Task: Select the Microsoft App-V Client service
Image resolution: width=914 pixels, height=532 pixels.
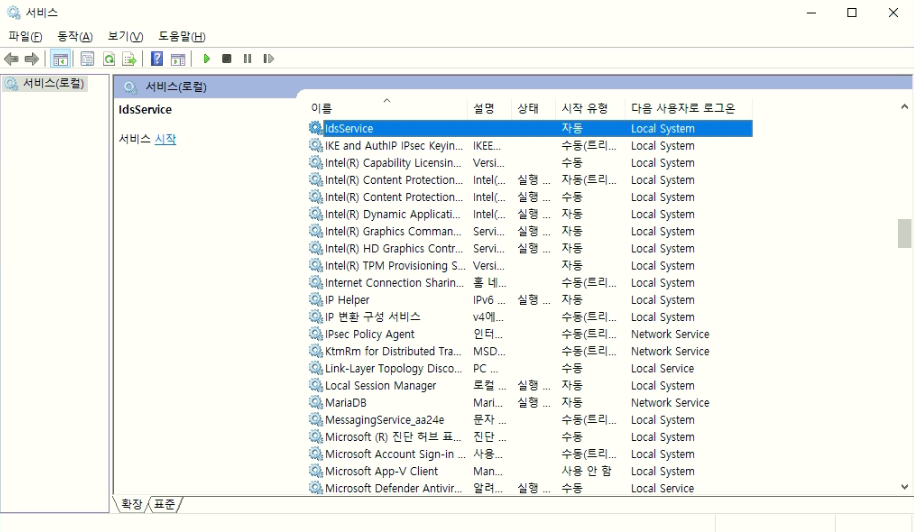Action: coord(382,471)
